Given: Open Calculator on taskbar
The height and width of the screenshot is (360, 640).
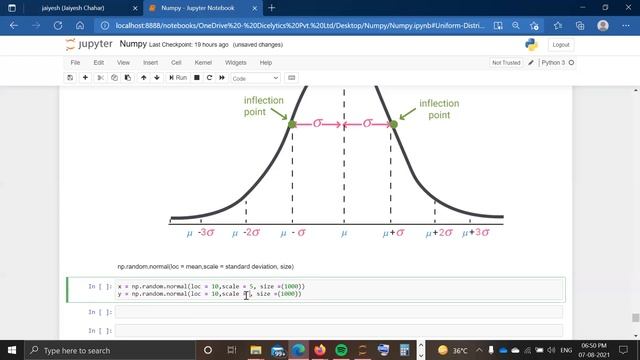Looking at the screenshot, I should [404, 350].
